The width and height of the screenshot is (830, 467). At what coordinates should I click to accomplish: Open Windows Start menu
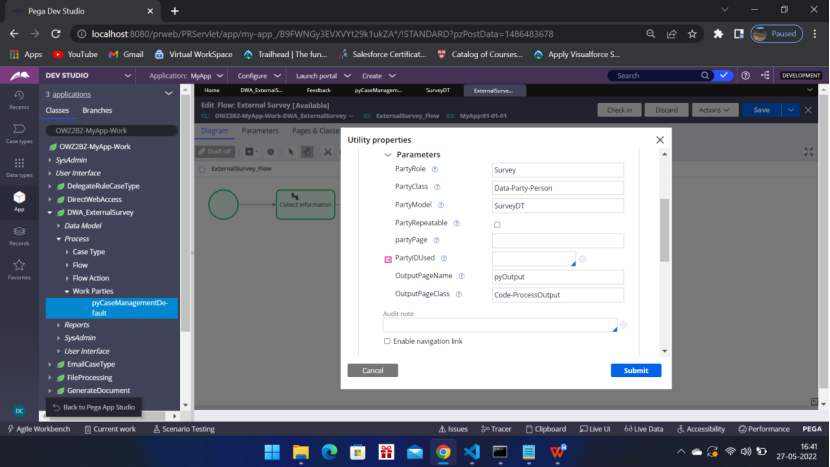pos(272,452)
